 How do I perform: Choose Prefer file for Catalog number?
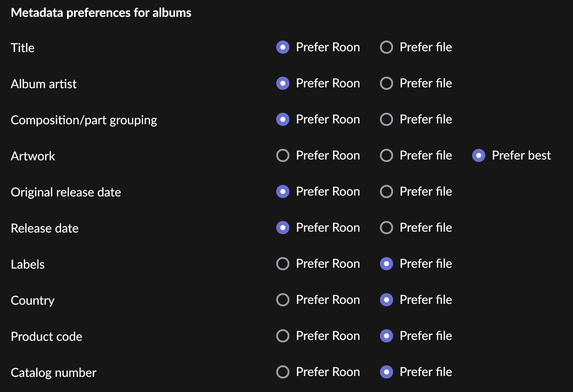(387, 372)
